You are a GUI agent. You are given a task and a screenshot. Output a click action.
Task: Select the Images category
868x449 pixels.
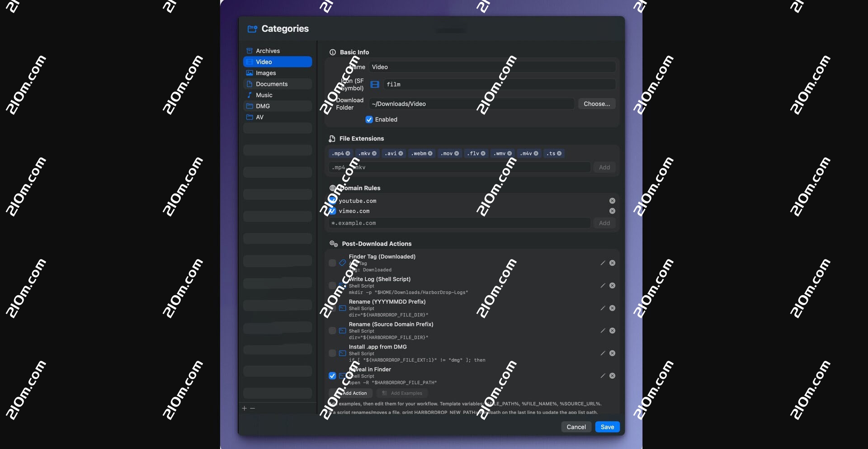tap(266, 73)
